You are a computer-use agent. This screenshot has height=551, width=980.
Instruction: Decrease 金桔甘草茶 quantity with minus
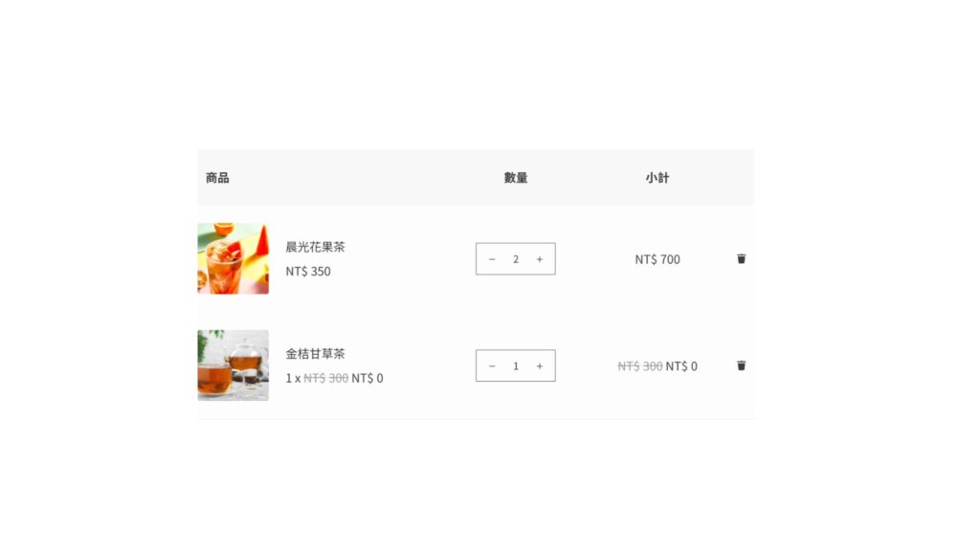(x=492, y=366)
